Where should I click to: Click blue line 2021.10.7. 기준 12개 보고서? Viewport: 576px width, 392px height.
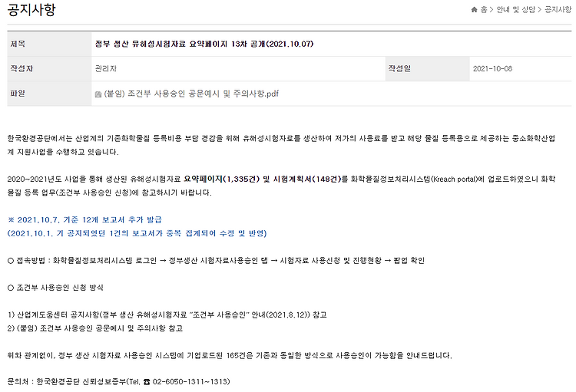[x=84, y=220]
